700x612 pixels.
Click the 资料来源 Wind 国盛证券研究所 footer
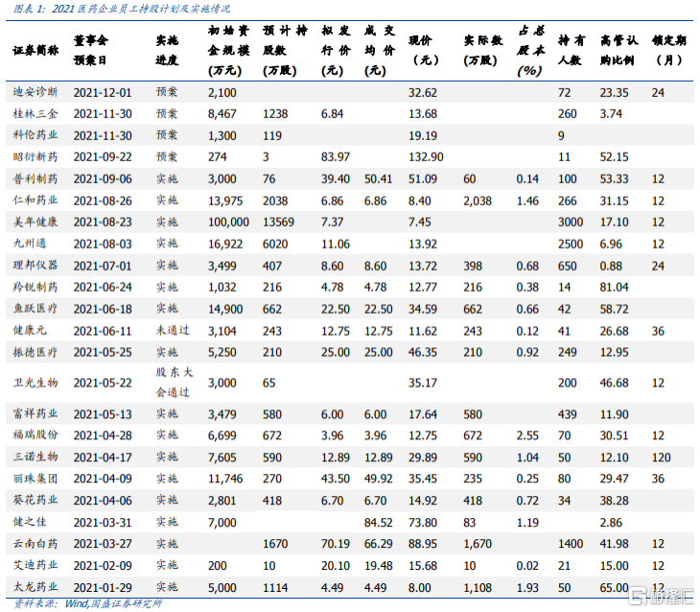[88, 604]
